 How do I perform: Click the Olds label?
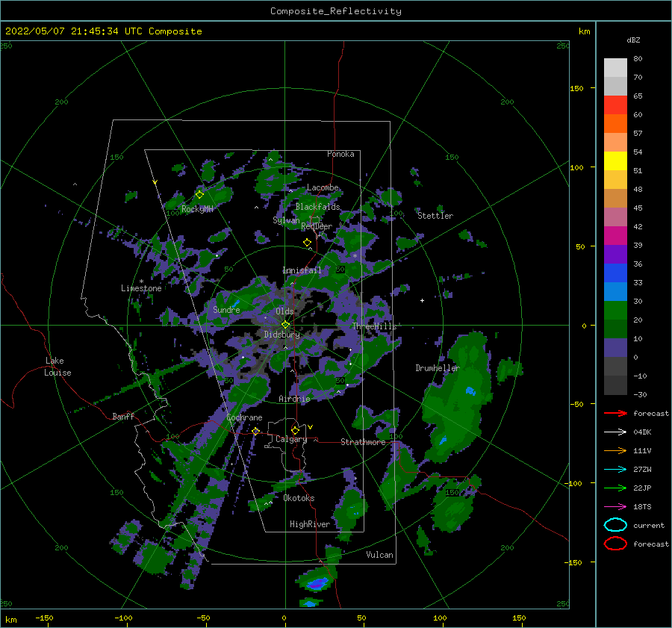point(284,311)
